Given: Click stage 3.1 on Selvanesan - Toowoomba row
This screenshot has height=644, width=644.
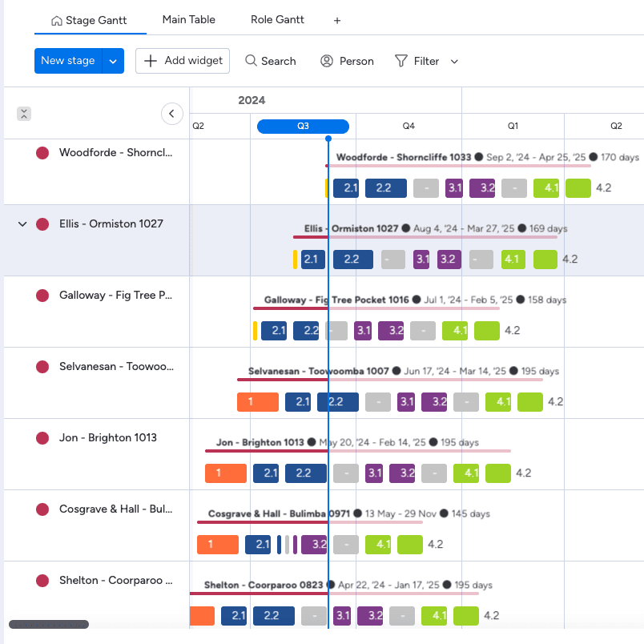Looking at the screenshot, I should (405, 401).
